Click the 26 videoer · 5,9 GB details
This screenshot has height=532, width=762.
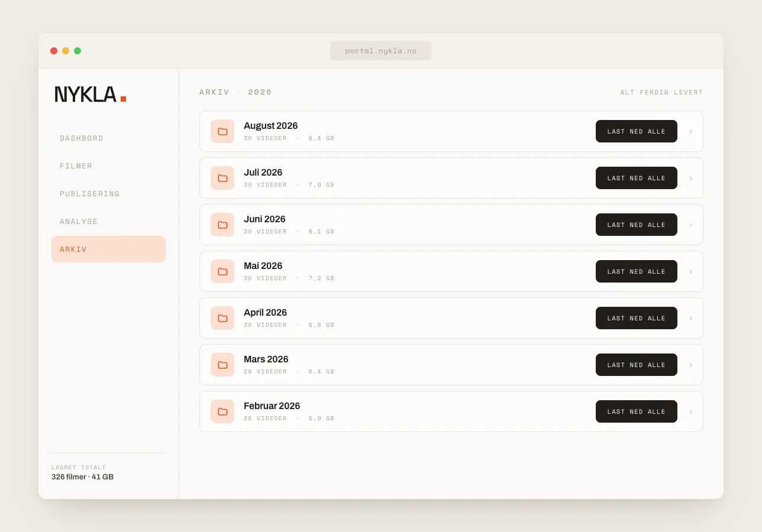289,419
